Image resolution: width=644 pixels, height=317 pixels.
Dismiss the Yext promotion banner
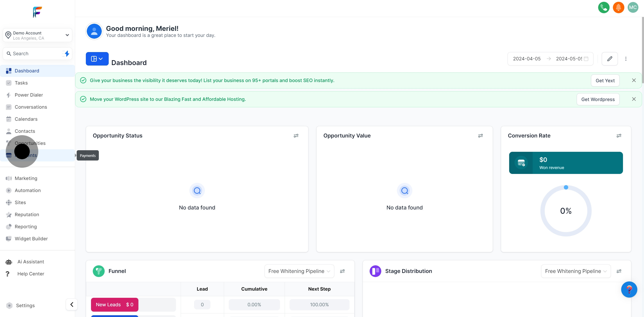click(x=634, y=80)
